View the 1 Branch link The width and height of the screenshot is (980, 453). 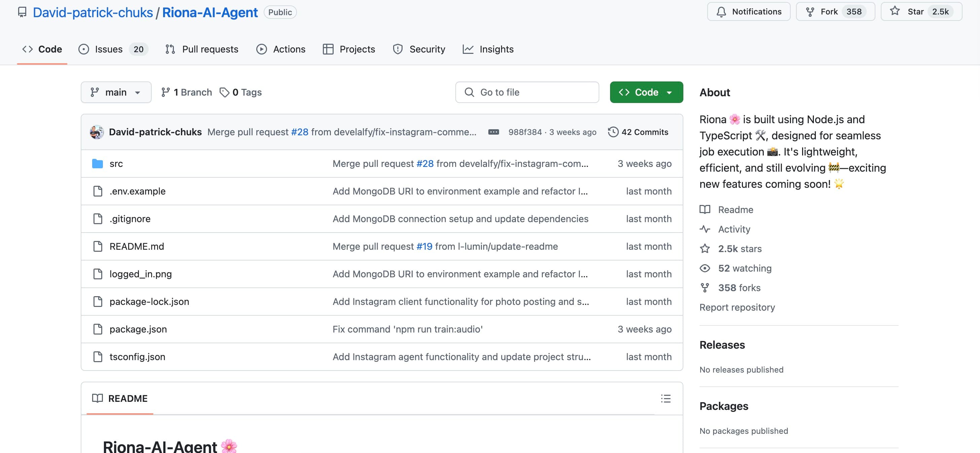186,92
